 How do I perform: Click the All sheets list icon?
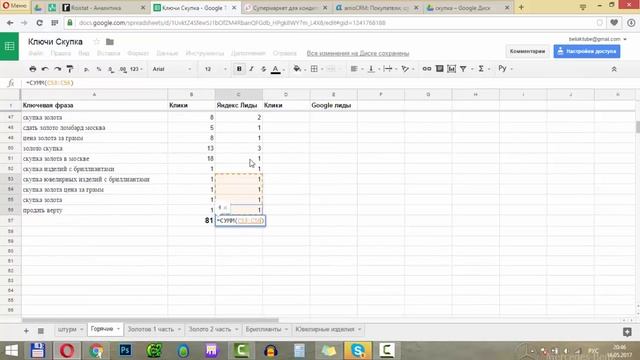tap(41, 331)
